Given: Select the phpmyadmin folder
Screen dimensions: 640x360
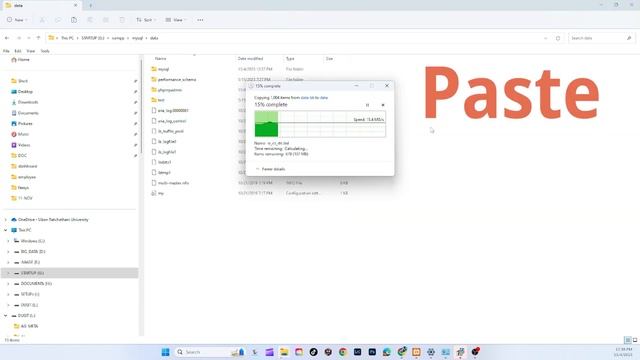Looking at the screenshot, I should (170, 90).
